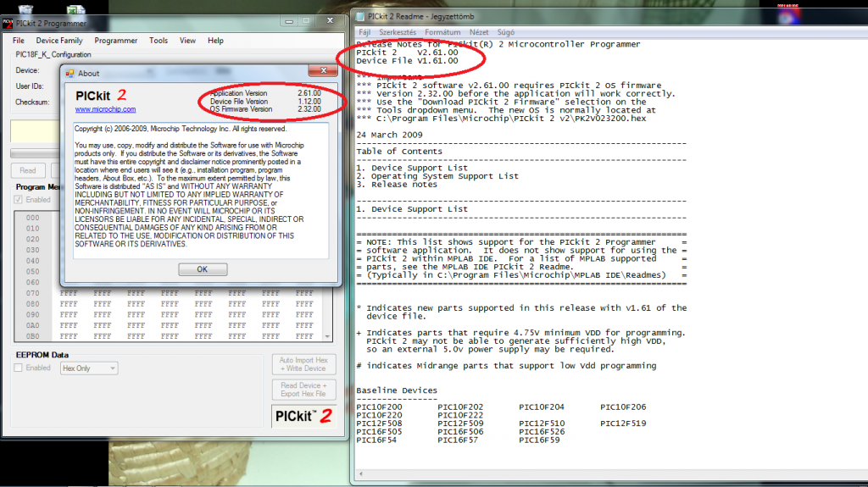Image resolution: width=868 pixels, height=487 pixels.
Task: Open the Hex Only dropdown
Action: pos(88,368)
